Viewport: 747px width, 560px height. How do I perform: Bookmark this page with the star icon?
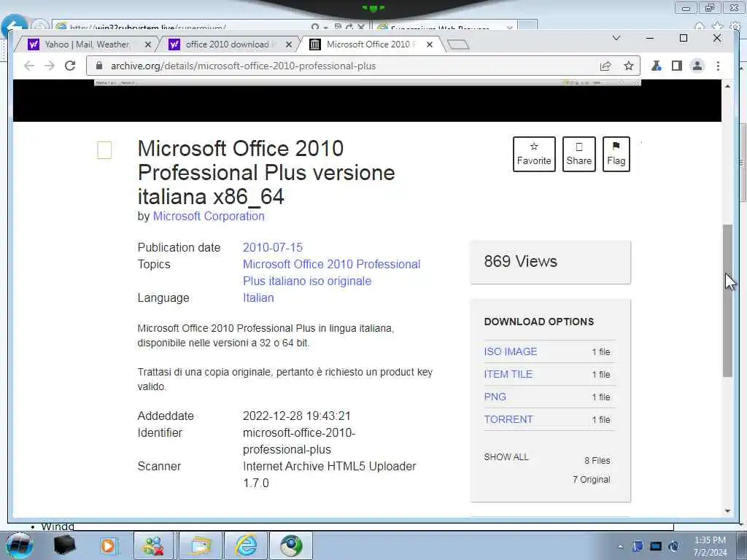point(629,66)
